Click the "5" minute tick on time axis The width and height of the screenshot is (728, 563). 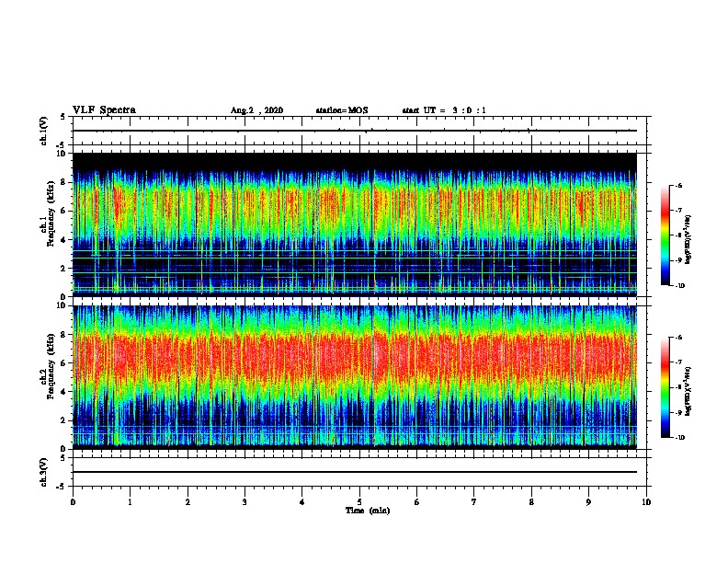[359, 502]
